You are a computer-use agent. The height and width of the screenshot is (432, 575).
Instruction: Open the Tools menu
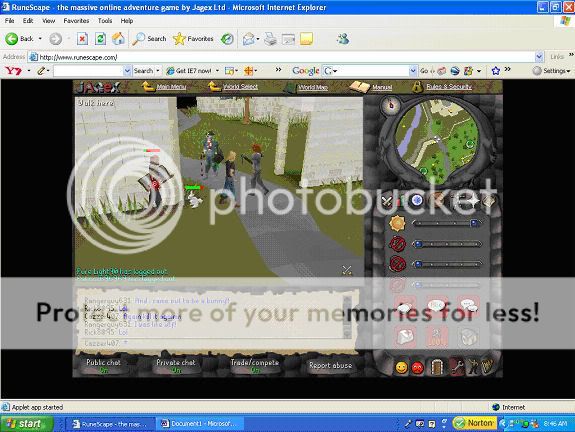point(105,21)
